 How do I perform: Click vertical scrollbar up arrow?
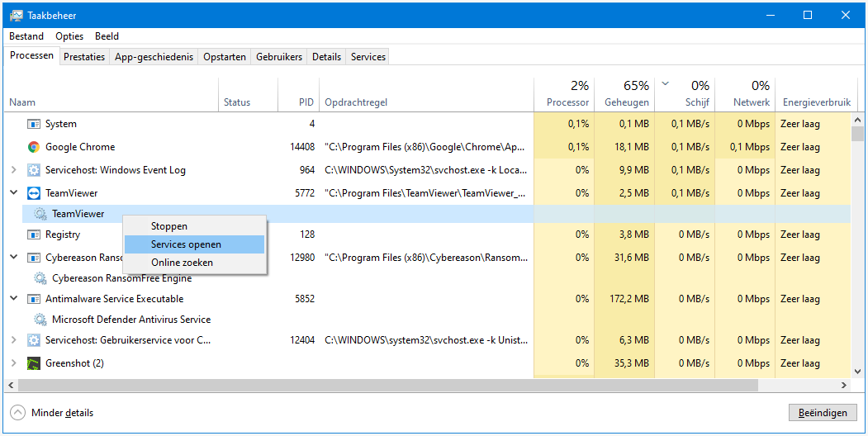tap(857, 119)
